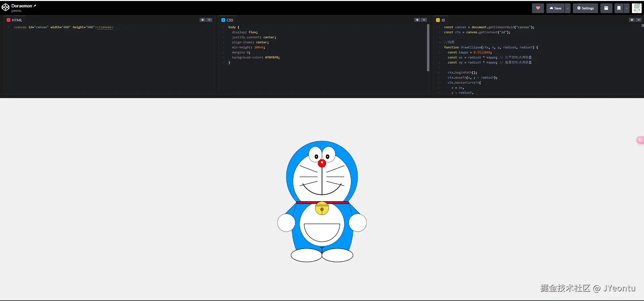Click the JS editor vertical scrollbar
The image size is (644, 301).
pyautogui.click(x=643, y=26)
